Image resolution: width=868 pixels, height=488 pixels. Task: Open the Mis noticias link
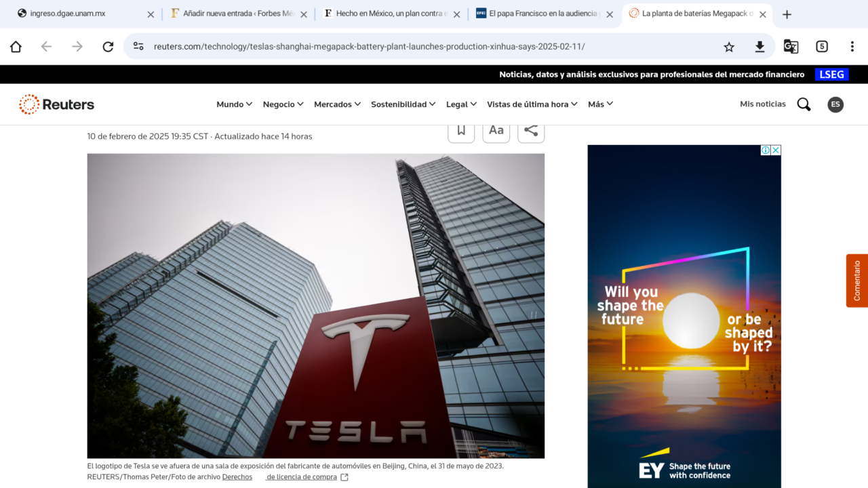[763, 104]
